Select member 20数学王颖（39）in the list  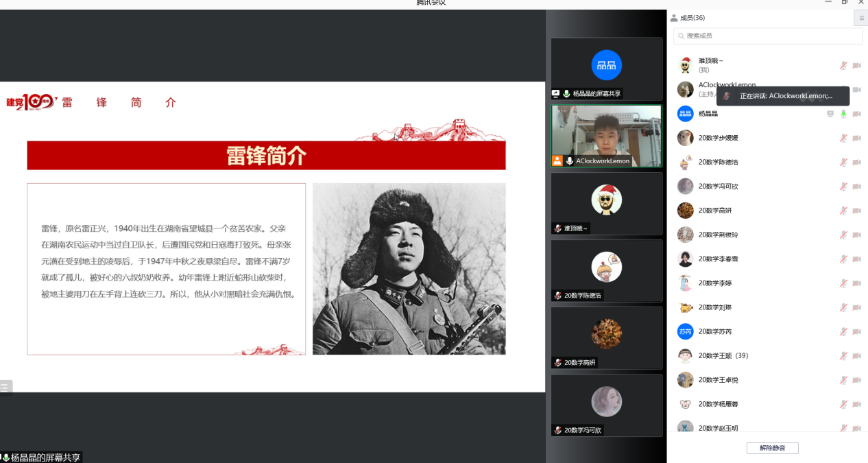click(x=723, y=355)
